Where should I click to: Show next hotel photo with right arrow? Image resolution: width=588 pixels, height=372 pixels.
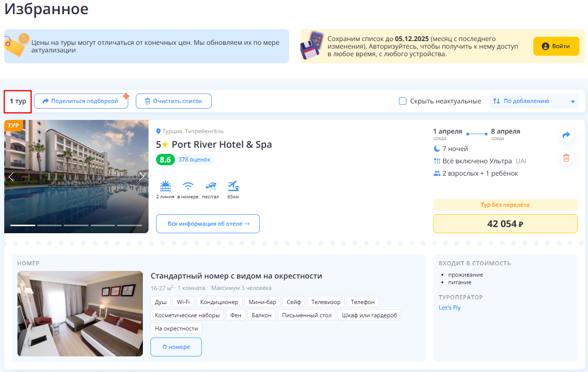point(141,177)
